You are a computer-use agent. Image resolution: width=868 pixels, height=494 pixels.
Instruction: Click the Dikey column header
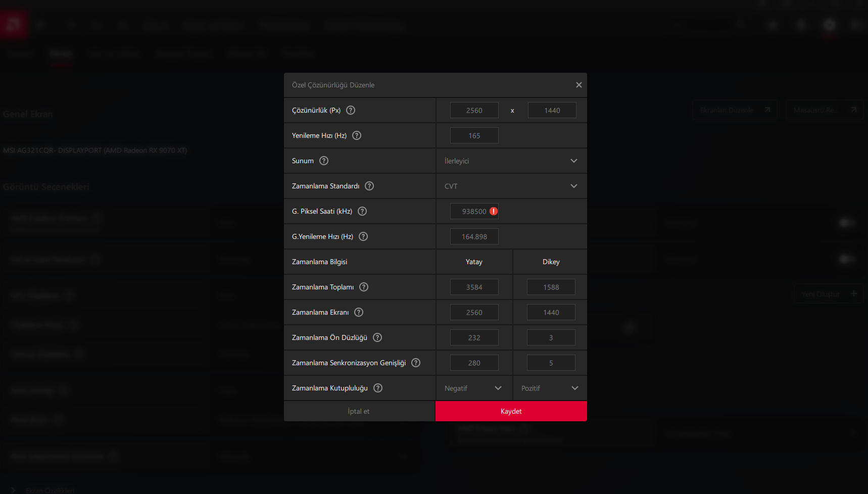point(551,262)
